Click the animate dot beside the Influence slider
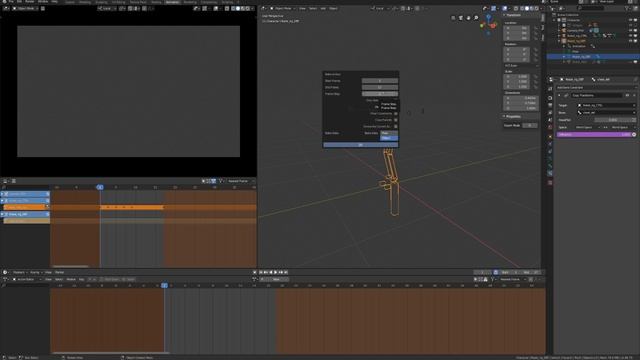 pyautogui.click(x=634, y=134)
